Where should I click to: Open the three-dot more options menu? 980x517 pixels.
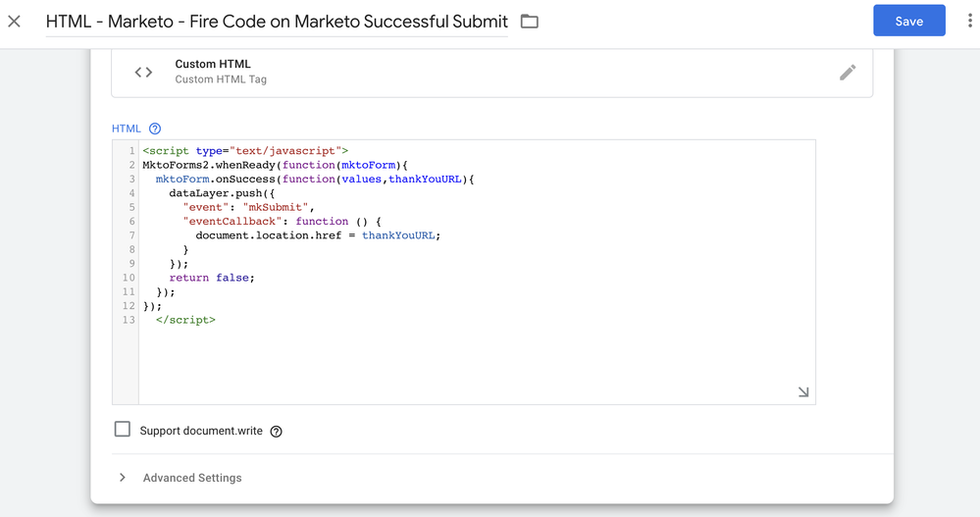(x=969, y=21)
